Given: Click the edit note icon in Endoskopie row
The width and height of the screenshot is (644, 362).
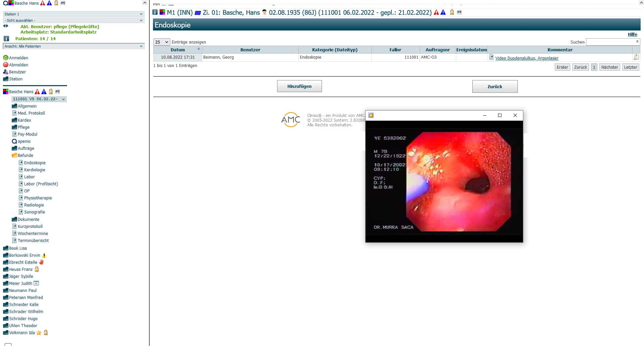Looking at the screenshot, I should 636,57.
